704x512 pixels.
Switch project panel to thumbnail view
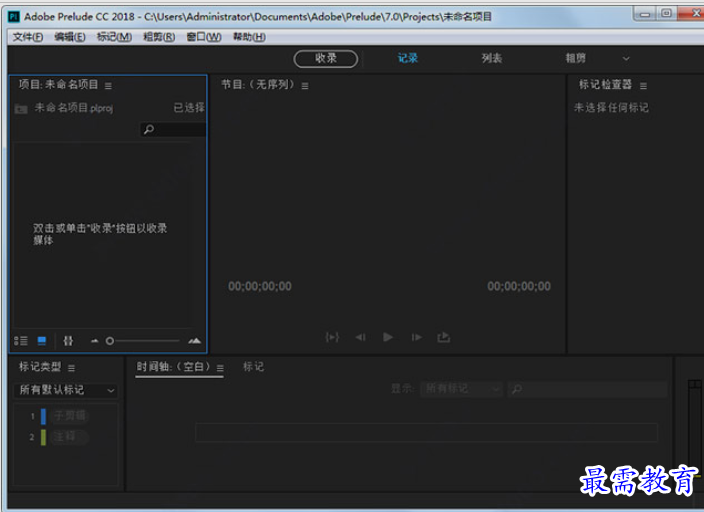point(42,341)
